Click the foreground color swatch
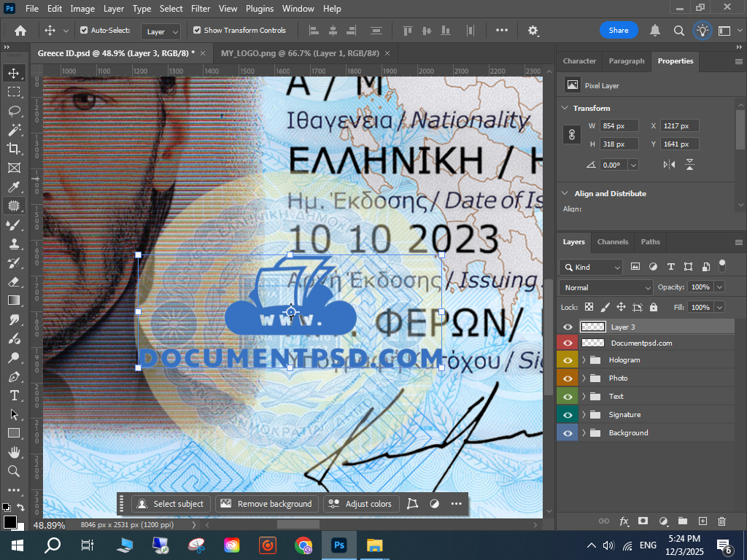747x560 pixels. pyautogui.click(x=10, y=522)
